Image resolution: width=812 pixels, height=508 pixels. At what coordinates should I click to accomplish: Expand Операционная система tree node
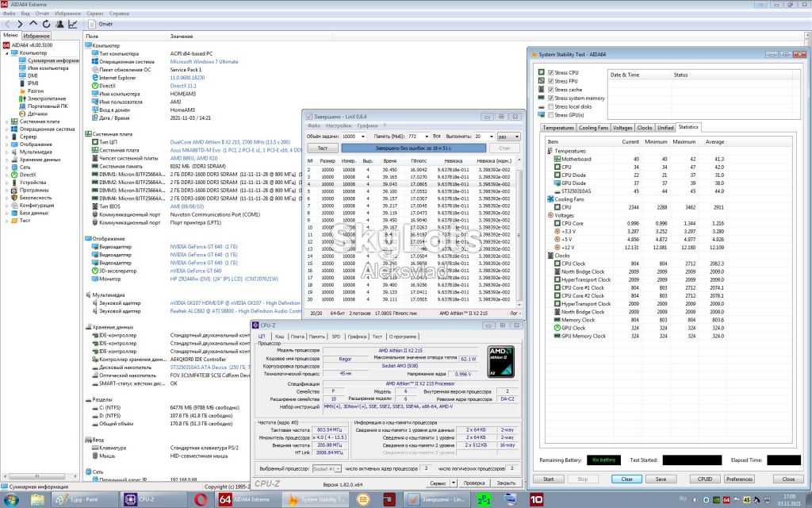(x=6, y=129)
